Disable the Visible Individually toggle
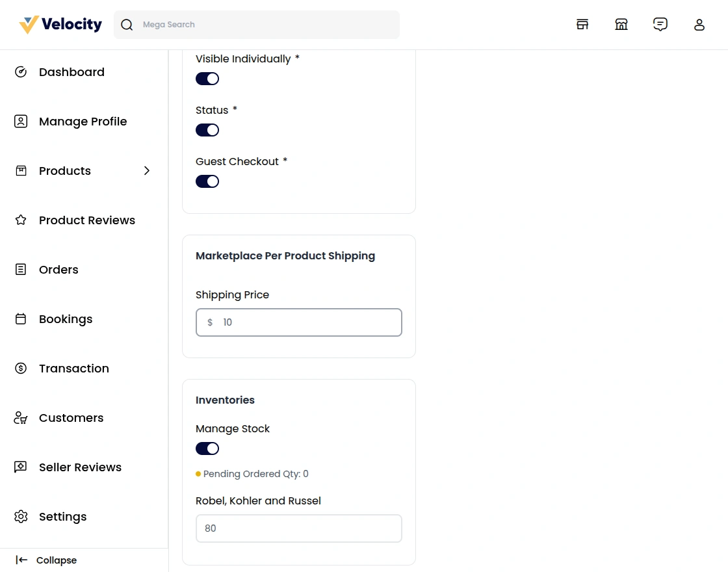The image size is (728, 572). click(x=207, y=78)
